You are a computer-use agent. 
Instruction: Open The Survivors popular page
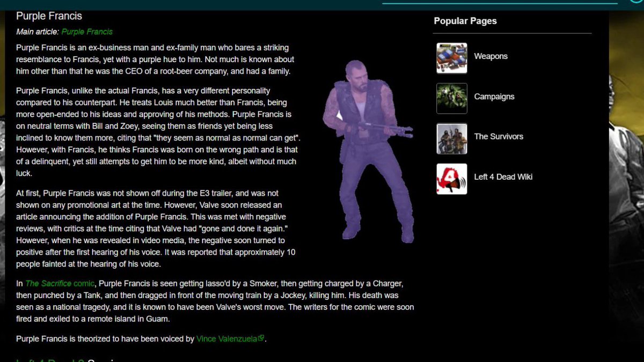point(499,136)
